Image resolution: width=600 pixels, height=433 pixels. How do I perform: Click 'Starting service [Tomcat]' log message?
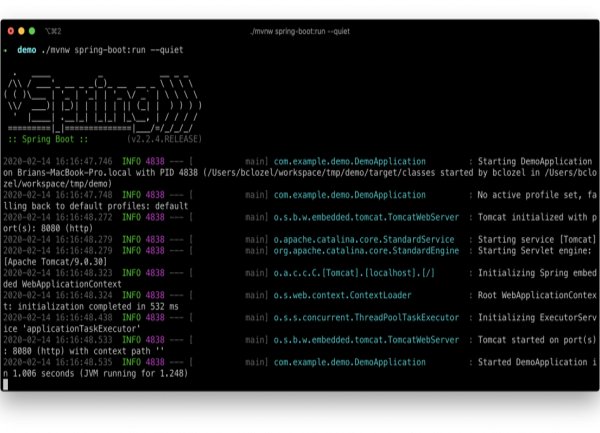pos(537,239)
